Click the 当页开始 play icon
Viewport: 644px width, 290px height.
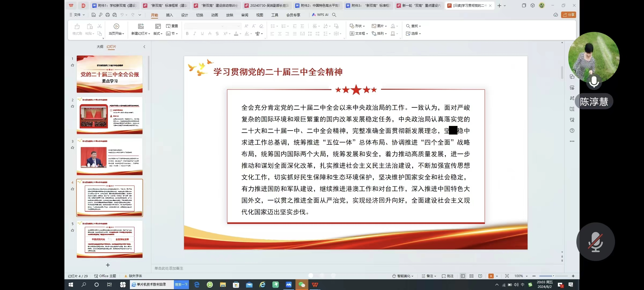[116, 26]
